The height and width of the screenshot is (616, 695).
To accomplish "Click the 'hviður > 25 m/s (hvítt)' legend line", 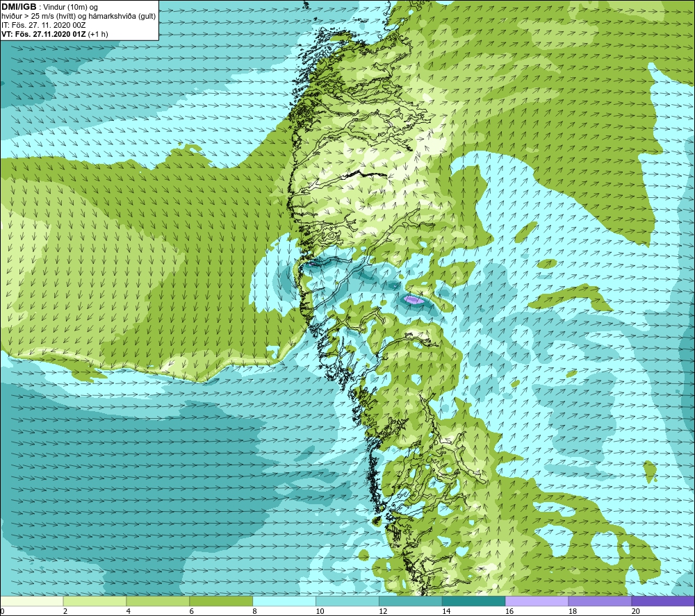I will tap(79, 16).
